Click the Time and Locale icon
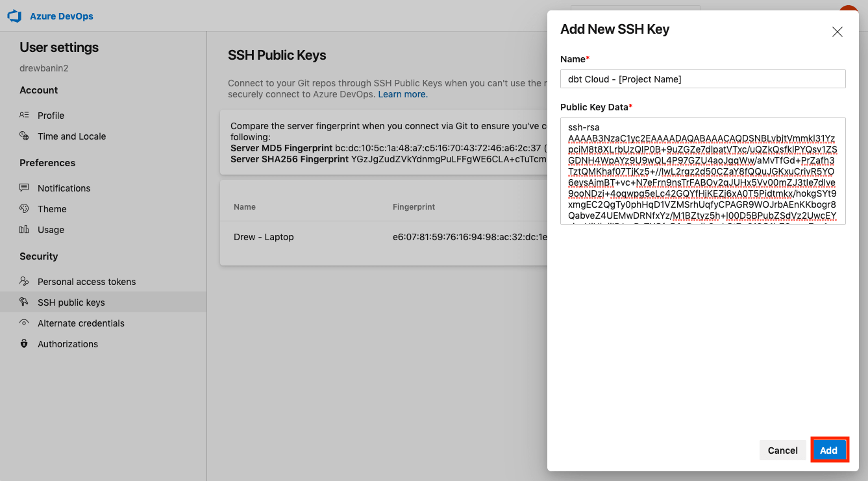The image size is (868, 481). [x=24, y=136]
